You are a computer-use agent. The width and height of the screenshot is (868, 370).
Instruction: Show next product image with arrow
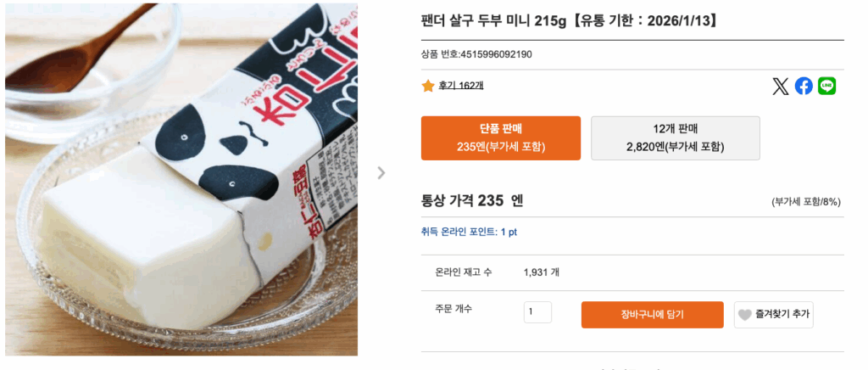pos(381,173)
